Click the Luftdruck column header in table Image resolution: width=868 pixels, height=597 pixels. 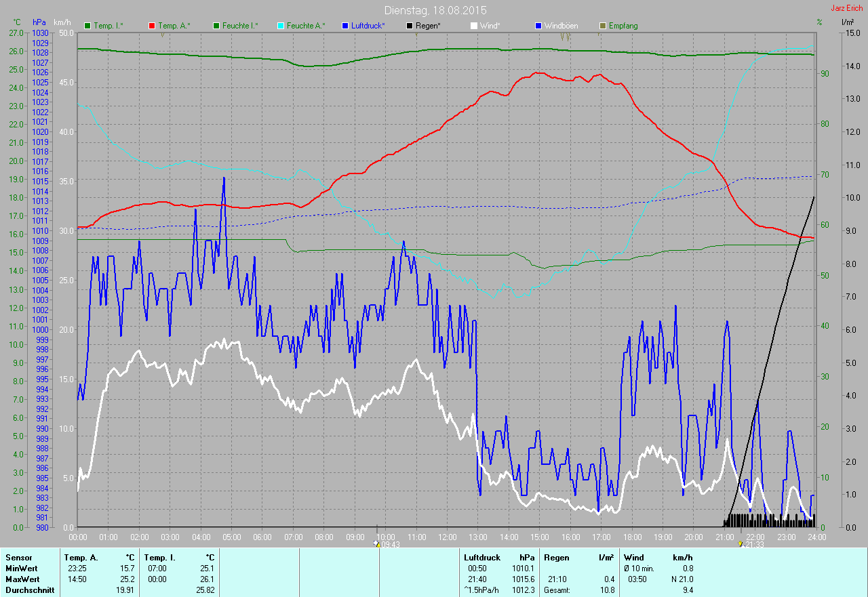pyautogui.click(x=482, y=558)
